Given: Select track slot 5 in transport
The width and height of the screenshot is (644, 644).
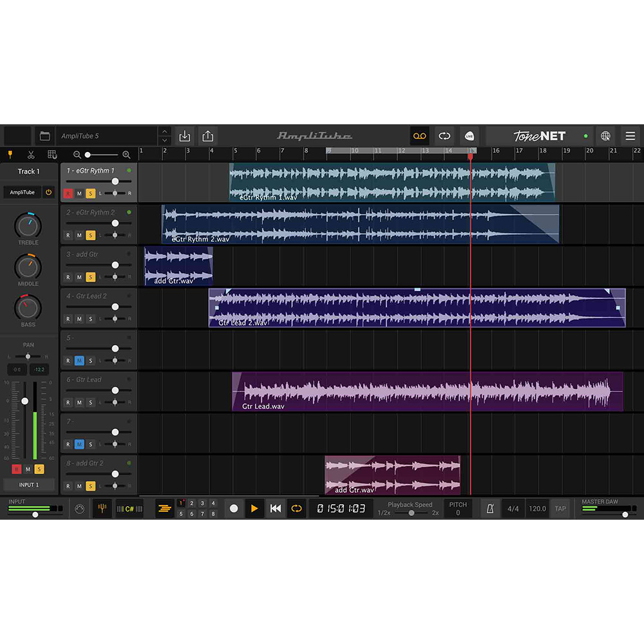Looking at the screenshot, I should click(x=181, y=514).
